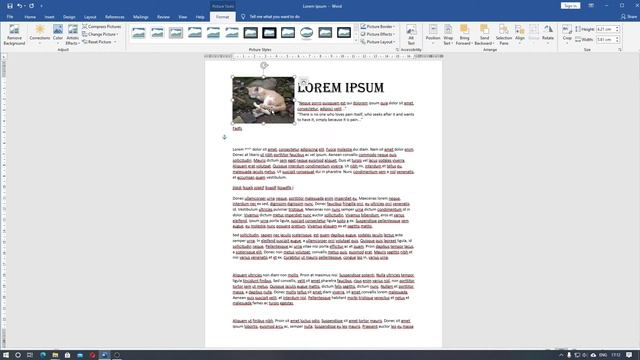Click the Crop tool
Image resolution: width=640 pixels, height=360 pixels.
[x=567, y=35]
